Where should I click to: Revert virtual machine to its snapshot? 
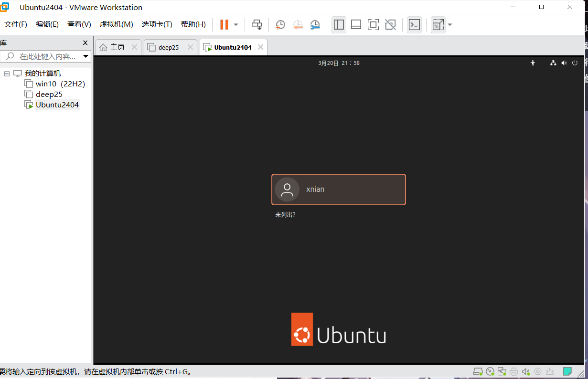point(298,24)
